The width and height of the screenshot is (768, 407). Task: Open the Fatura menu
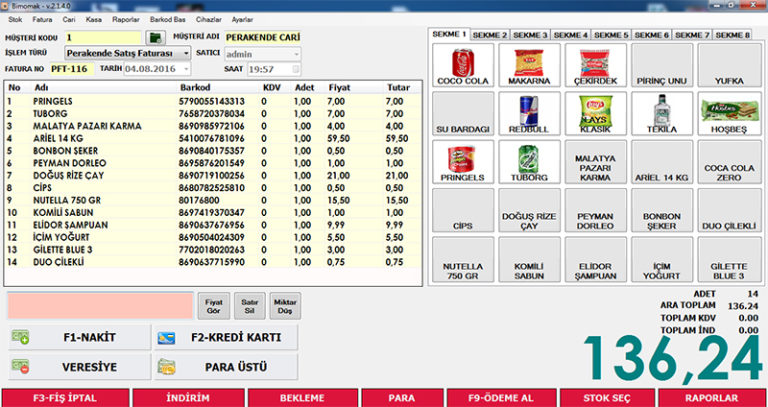pos(42,20)
